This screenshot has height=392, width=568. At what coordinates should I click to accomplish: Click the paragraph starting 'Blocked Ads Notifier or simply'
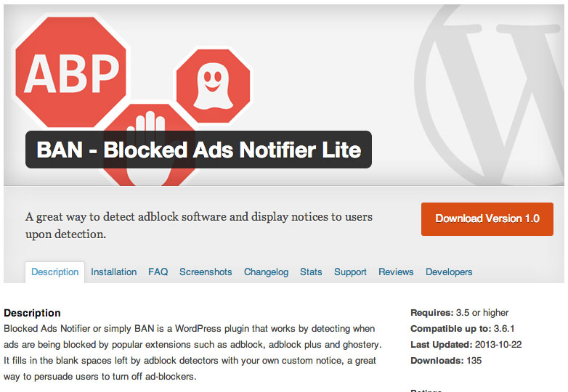click(x=192, y=353)
